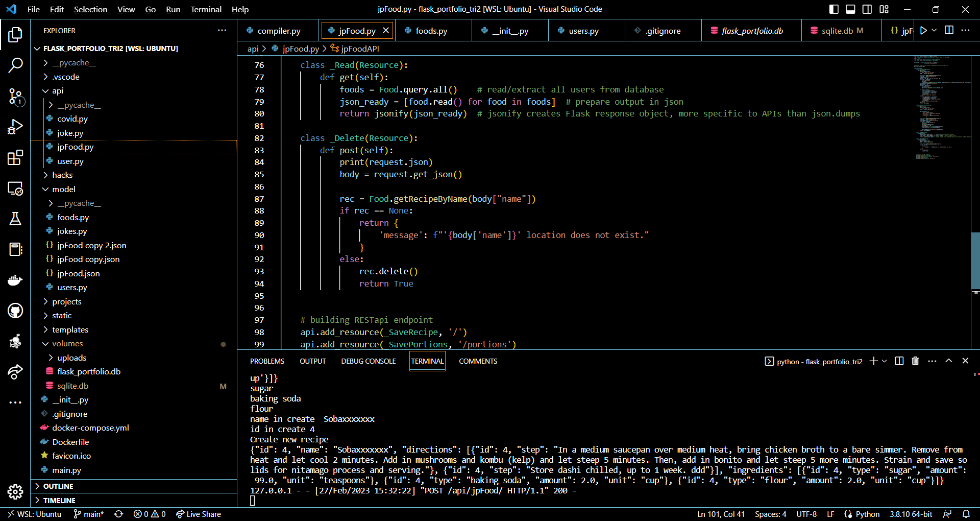
Task: Open the notifications bell in status bar
Action: (x=966, y=514)
